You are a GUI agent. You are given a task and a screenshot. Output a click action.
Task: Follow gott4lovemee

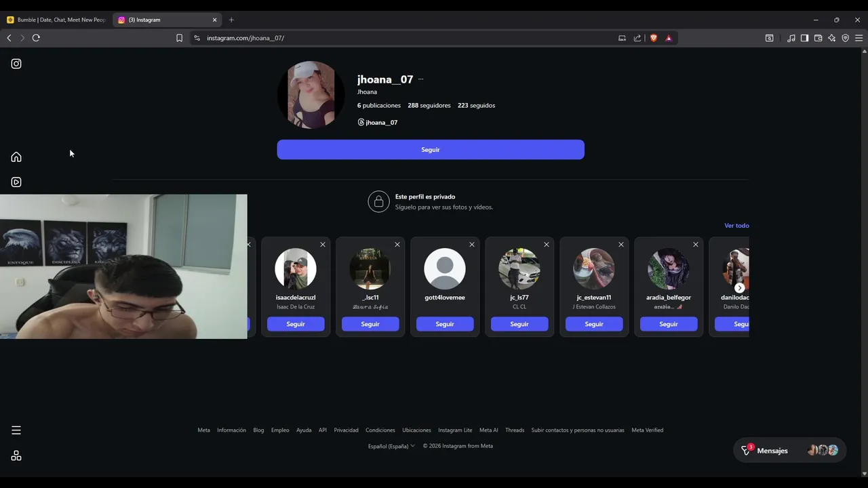click(x=445, y=324)
